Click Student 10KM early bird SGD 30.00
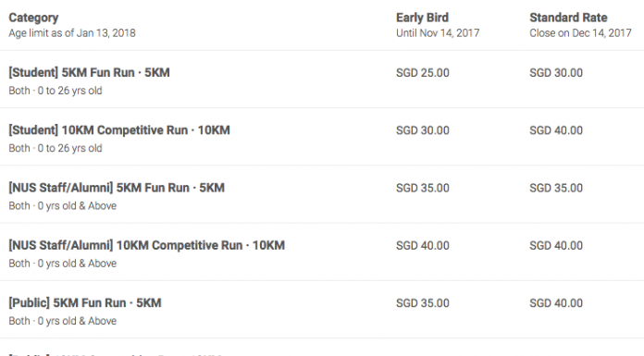This screenshot has height=356, width=644. click(x=423, y=130)
